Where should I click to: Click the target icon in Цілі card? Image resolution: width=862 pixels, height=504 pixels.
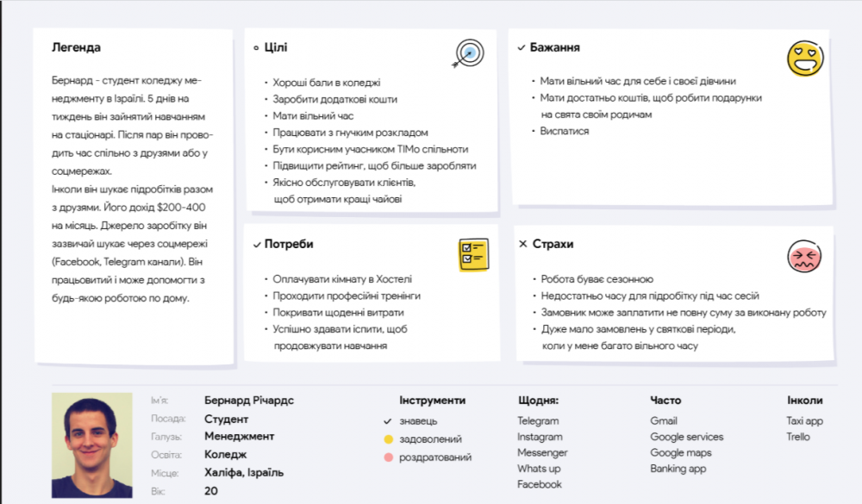coord(467,53)
